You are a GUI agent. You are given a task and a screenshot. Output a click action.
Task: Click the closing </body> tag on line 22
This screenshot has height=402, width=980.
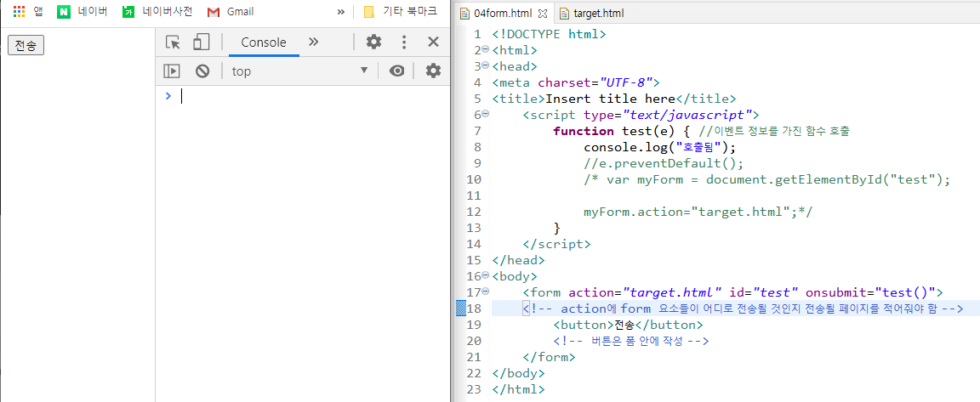click(518, 373)
